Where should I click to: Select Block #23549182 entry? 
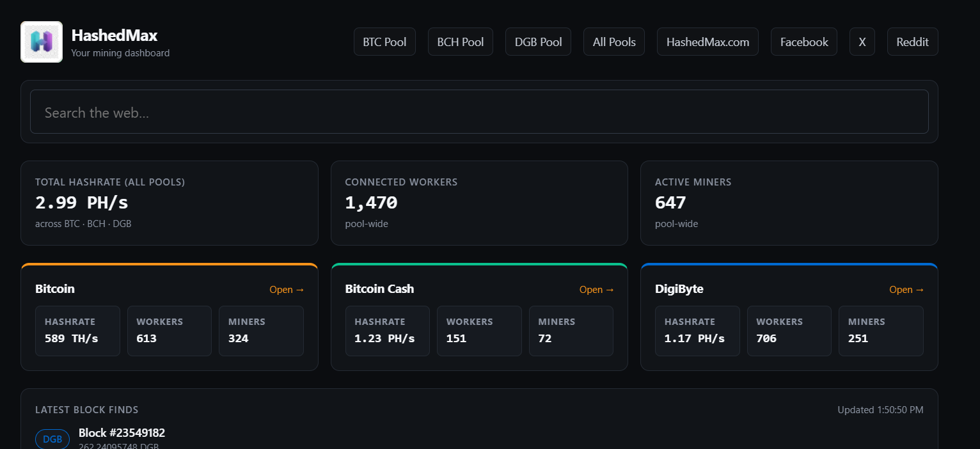122,433
